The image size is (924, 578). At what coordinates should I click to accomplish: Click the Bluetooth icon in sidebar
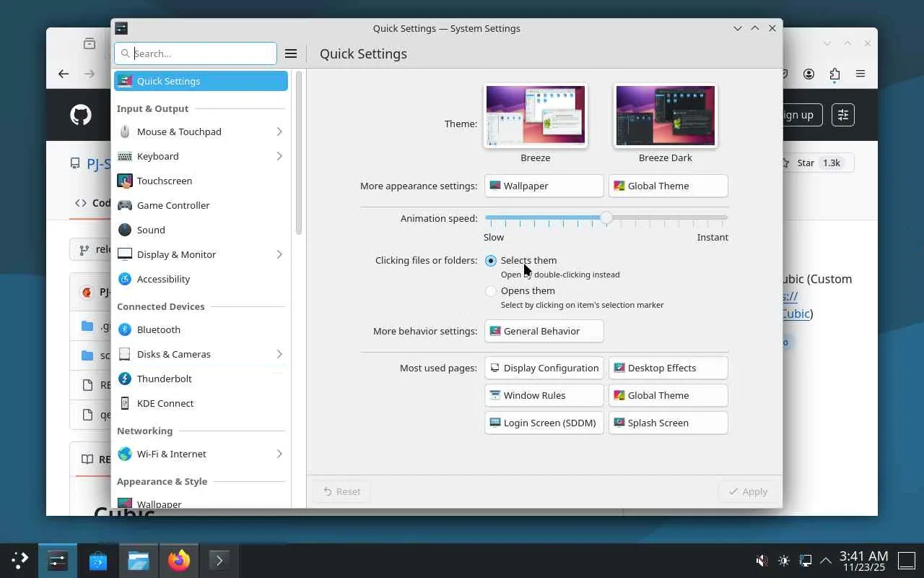tap(125, 329)
